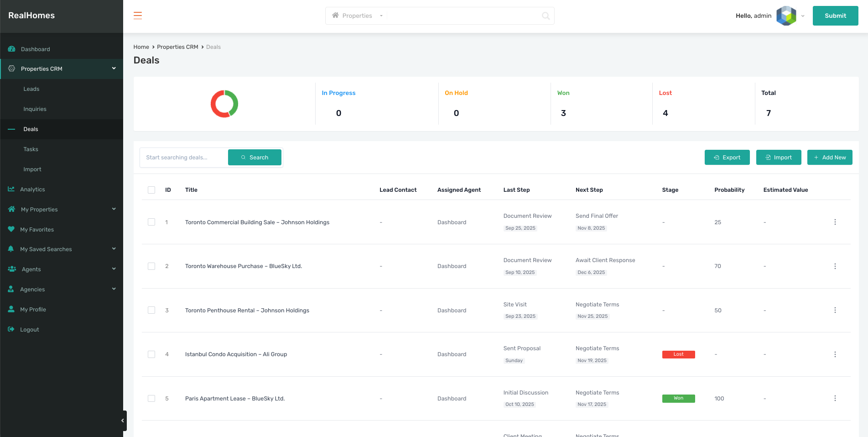Open the three-dot menu for deal 1
The image size is (868, 437).
pyautogui.click(x=835, y=222)
